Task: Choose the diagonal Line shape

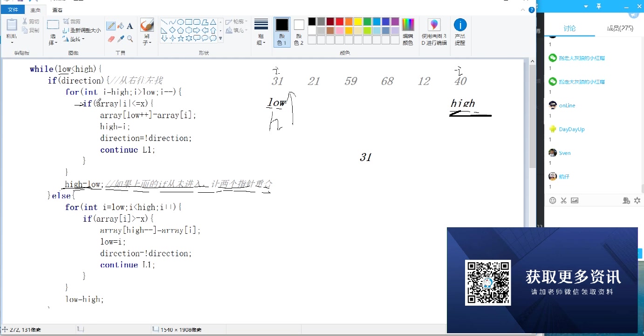Action: [164, 22]
